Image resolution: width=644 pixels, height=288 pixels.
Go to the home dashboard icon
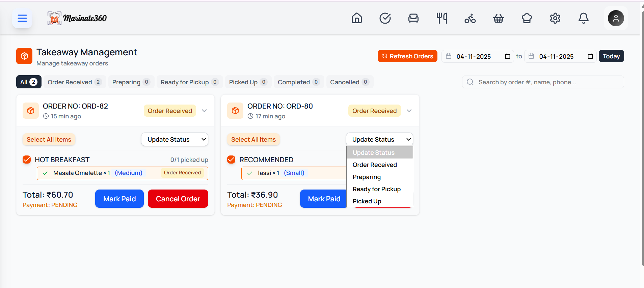356,18
